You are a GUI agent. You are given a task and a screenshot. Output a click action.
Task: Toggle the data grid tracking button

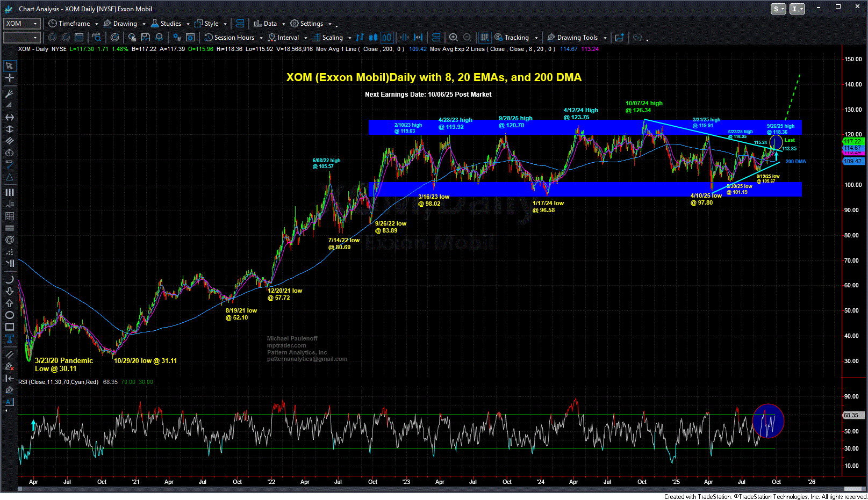[x=484, y=38]
